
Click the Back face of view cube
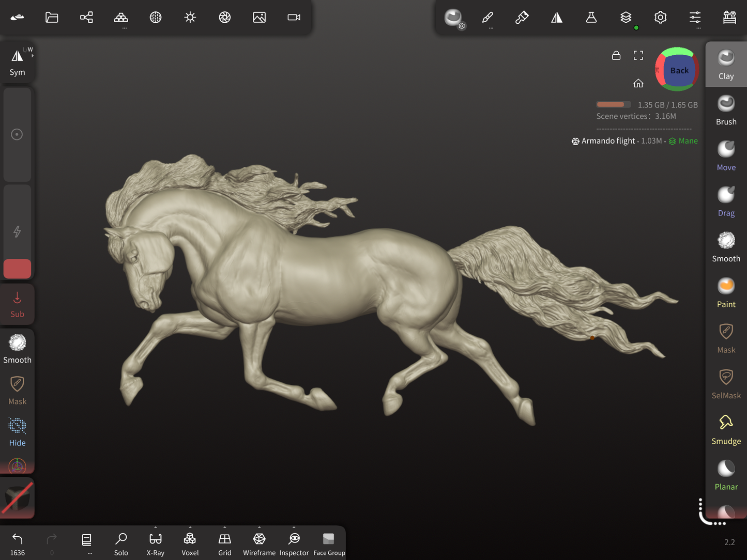click(679, 70)
